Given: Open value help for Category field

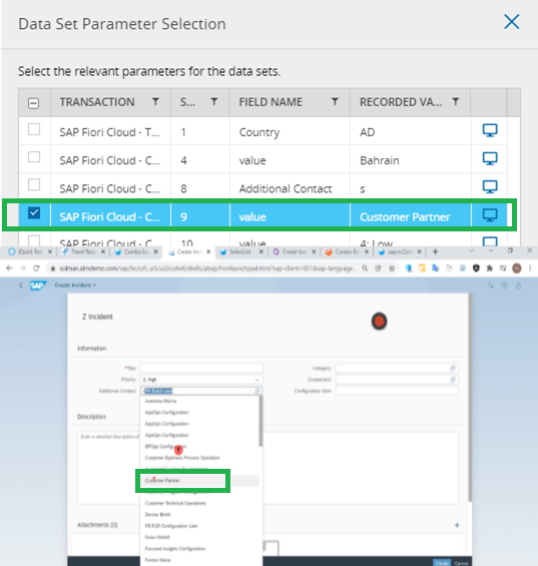Looking at the screenshot, I should pyautogui.click(x=453, y=368).
